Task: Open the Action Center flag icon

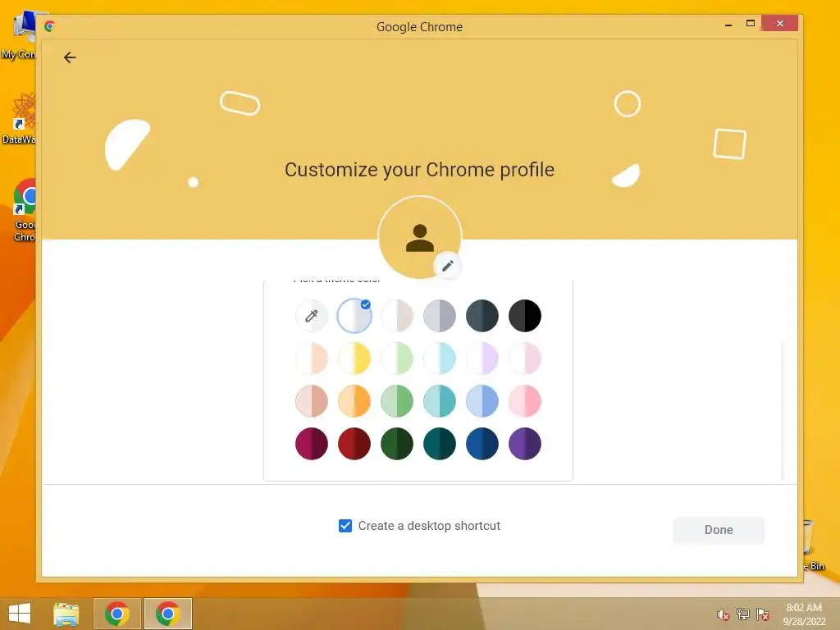Action: [762, 614]
